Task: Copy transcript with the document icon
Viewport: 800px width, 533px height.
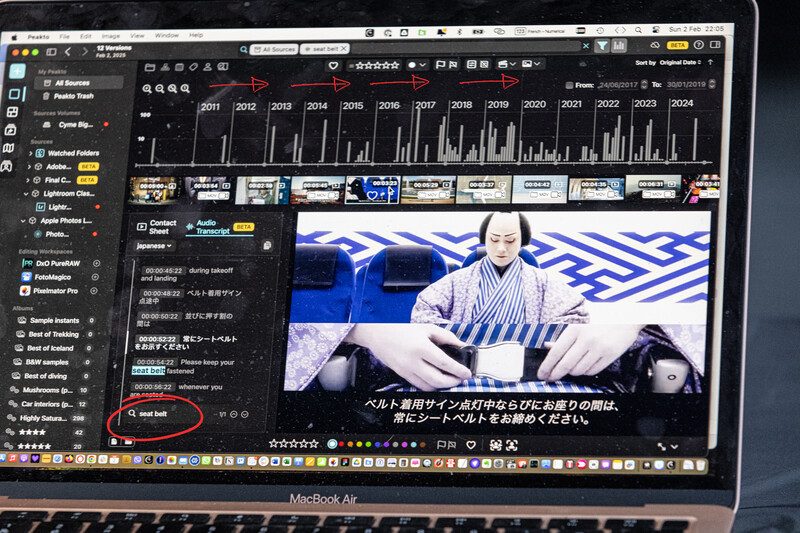Action: [x=267, y=245]
